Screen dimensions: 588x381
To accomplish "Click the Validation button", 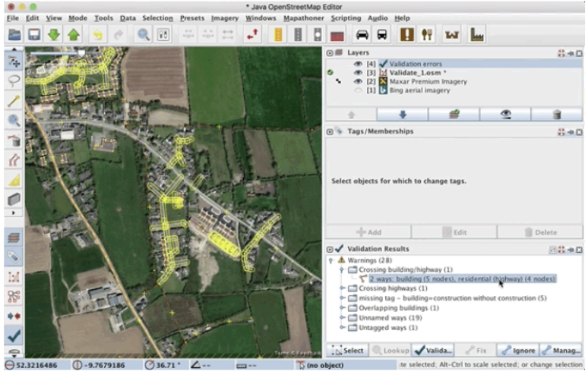I will [433, 351].
